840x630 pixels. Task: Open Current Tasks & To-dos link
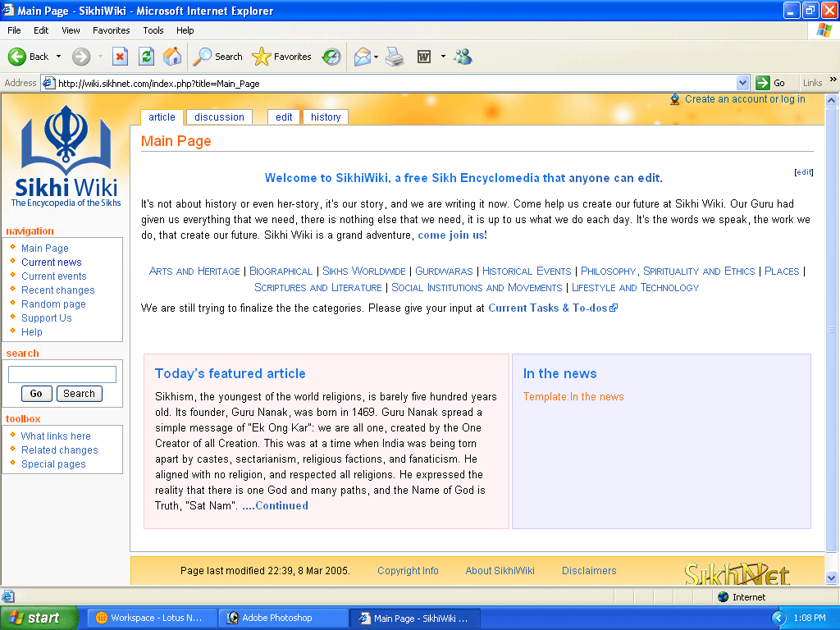click(x=553, y=308)
